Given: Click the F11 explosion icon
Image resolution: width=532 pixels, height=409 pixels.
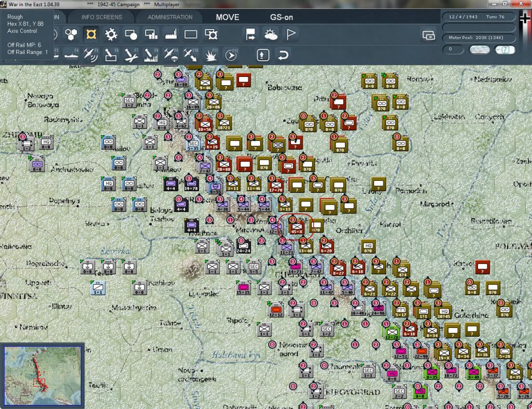Looking at the screenshot, I should 211,55.
